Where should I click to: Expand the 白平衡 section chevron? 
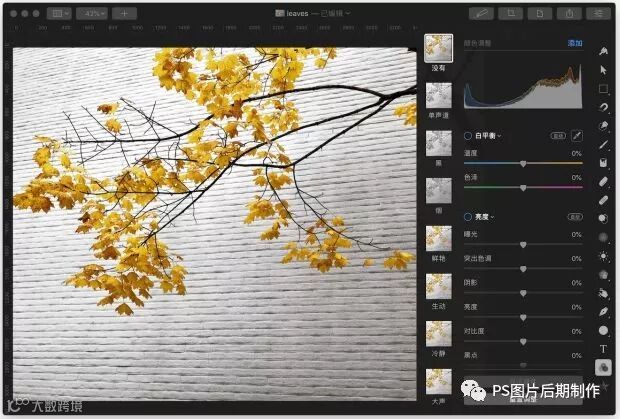(x=499, y=136)
